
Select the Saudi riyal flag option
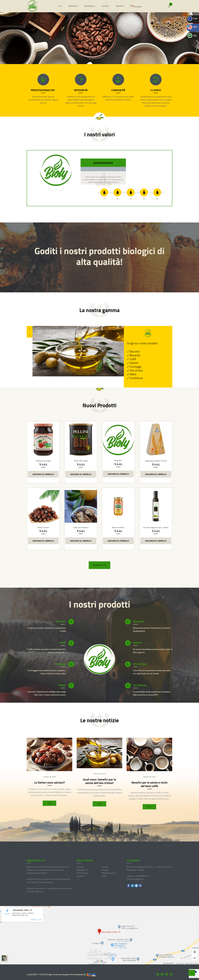point(193,35)
